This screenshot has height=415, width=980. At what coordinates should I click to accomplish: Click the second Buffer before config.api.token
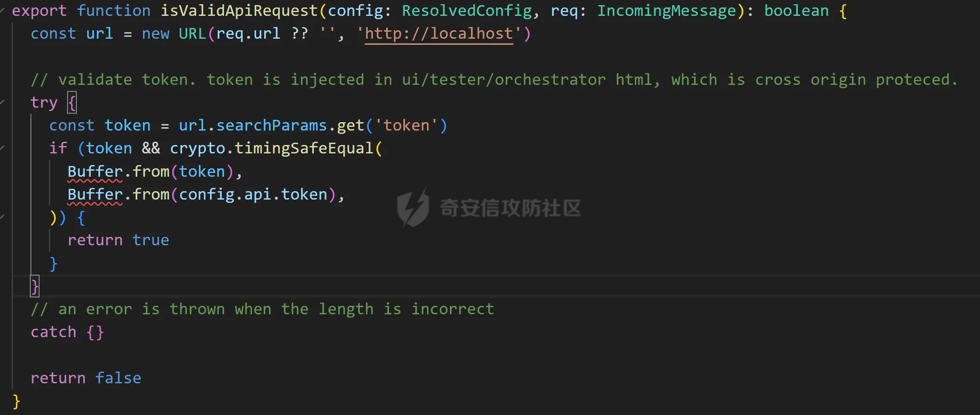[95, 194]
